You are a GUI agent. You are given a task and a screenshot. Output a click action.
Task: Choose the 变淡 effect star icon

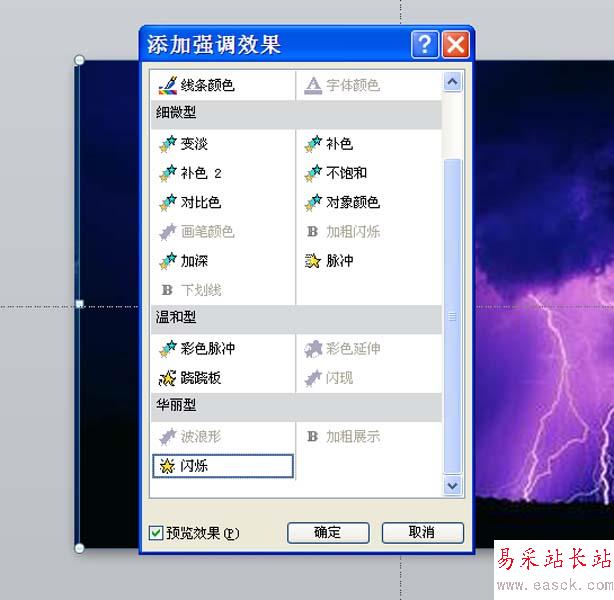168,144
